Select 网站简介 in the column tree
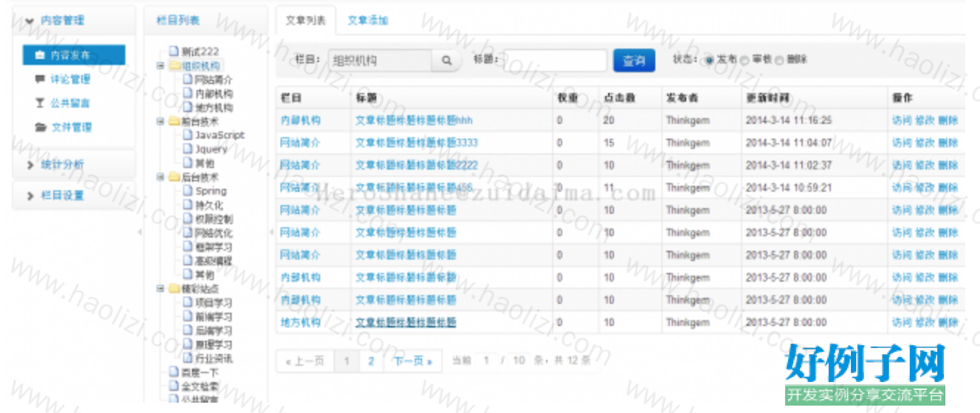This screenshot has height=413, width=980. click(214, 80)
